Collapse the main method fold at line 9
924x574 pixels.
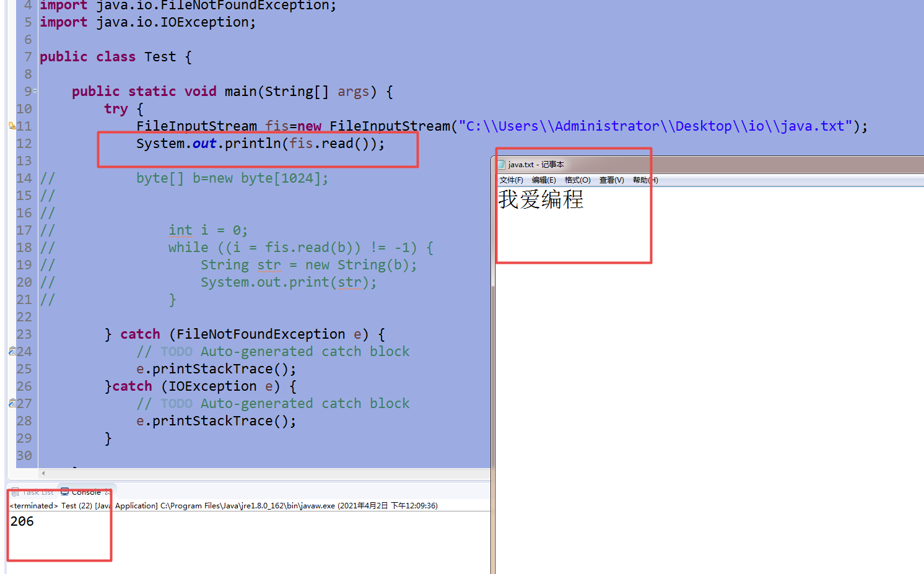35,91
